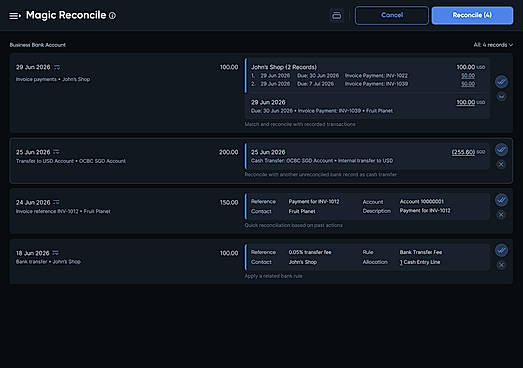Click the Account 10000001 value

[422, 202]
